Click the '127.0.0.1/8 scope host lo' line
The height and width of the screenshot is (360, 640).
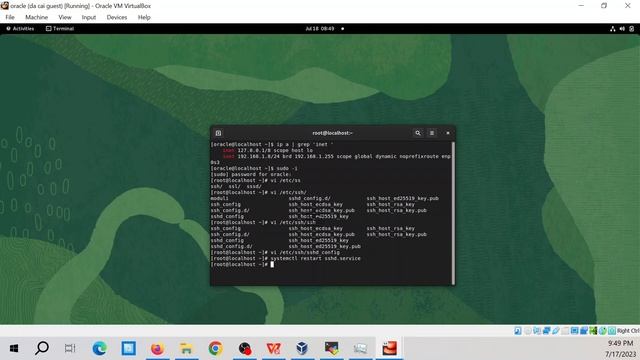pos(268,150)
